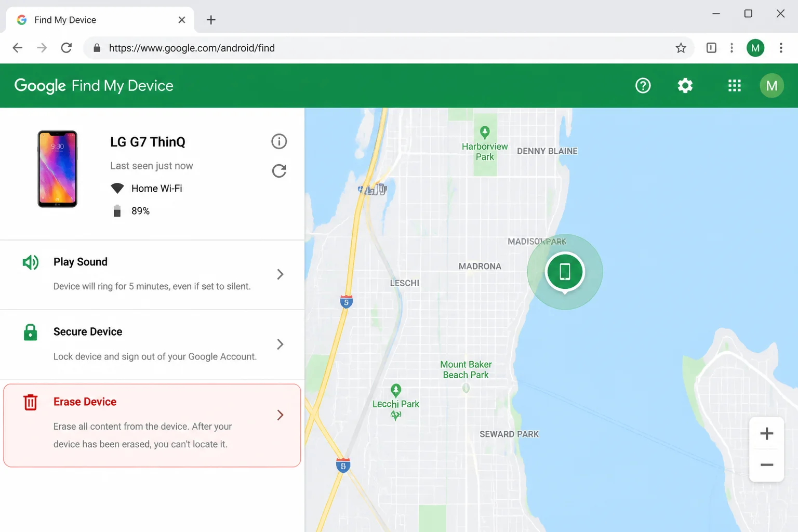This screenshot has width=798, height=532.
Task: Open the Chrome menu at toolbar's far right
Action: 781,48
